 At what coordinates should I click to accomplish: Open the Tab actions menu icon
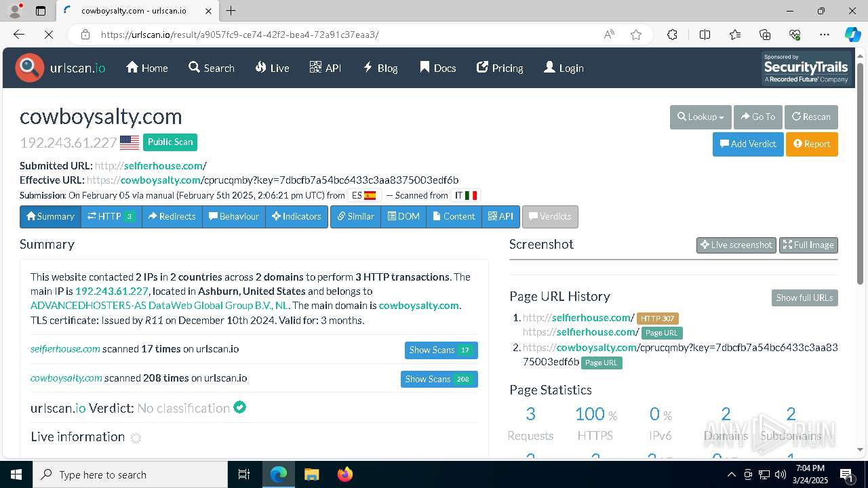click(x=41, y=11)
